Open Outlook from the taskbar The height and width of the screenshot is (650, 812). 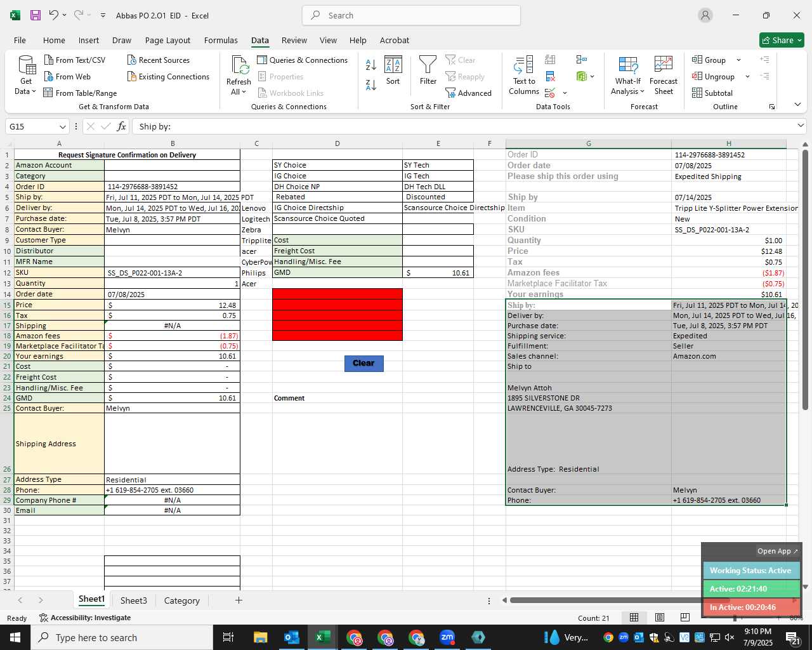click(x=291, y=637)
